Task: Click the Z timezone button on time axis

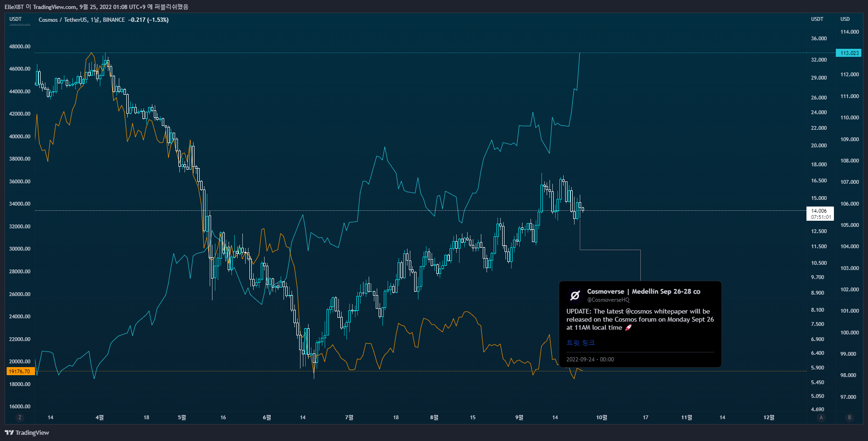Action: coord(19,417)
